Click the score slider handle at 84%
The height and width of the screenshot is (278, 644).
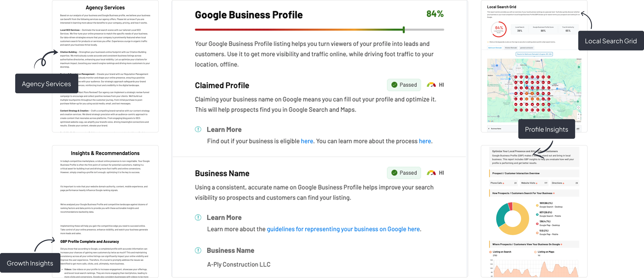[x=404, y=30]
